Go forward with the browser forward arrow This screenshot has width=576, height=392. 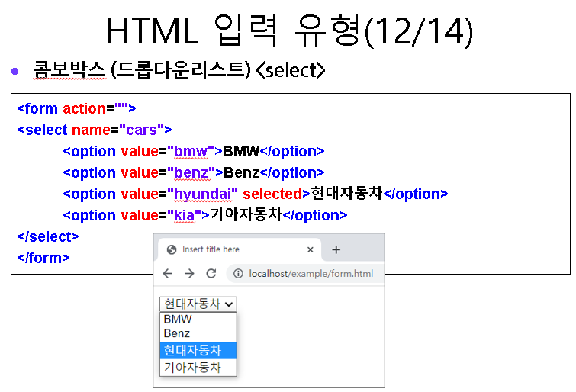point(189,273)
